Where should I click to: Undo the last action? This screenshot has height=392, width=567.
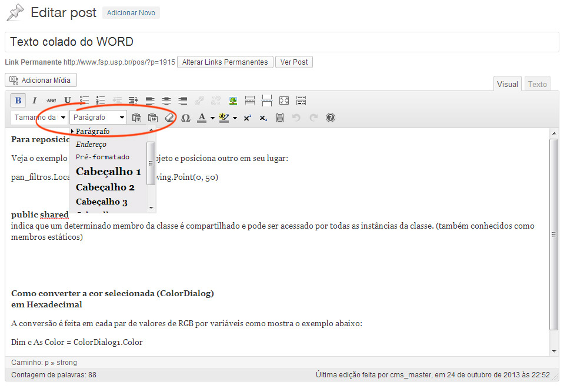(296, 118)
